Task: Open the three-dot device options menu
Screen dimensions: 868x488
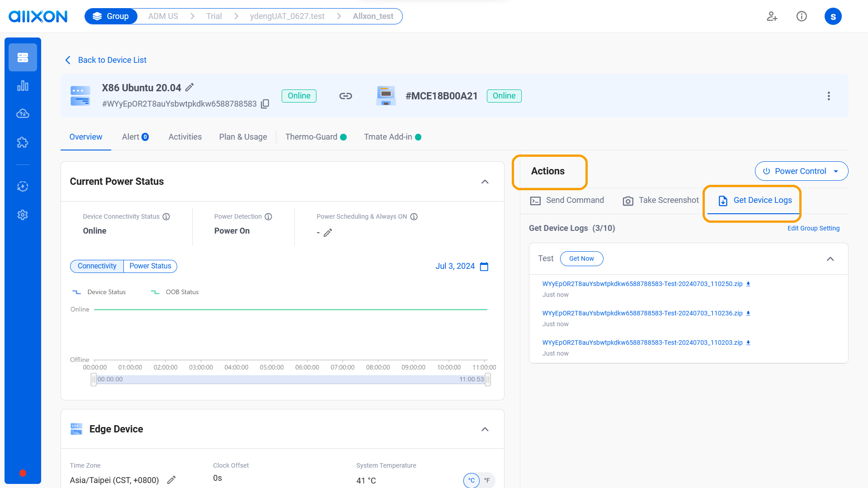Action: click(x=828, y=96)
